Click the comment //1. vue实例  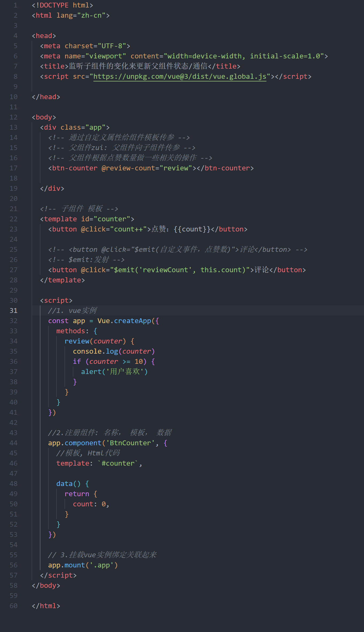tap(72, 311)
